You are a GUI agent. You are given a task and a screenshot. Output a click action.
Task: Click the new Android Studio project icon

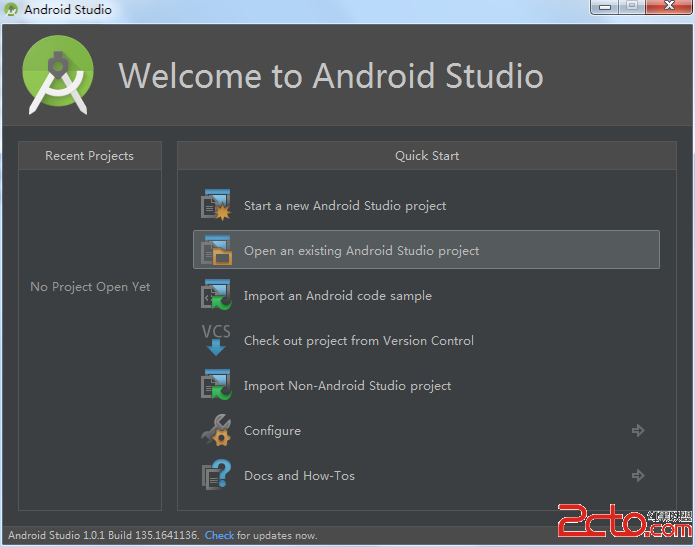coord(216,205)
